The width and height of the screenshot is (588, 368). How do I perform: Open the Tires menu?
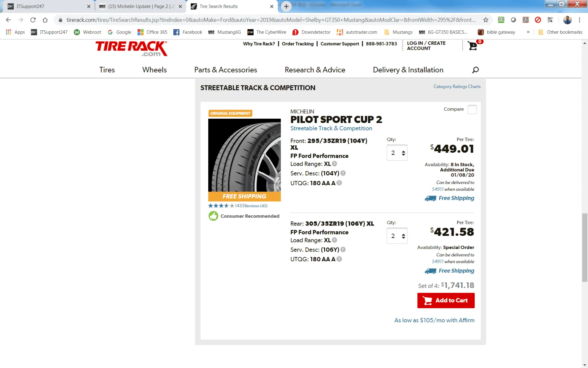[x=107, y=70]
